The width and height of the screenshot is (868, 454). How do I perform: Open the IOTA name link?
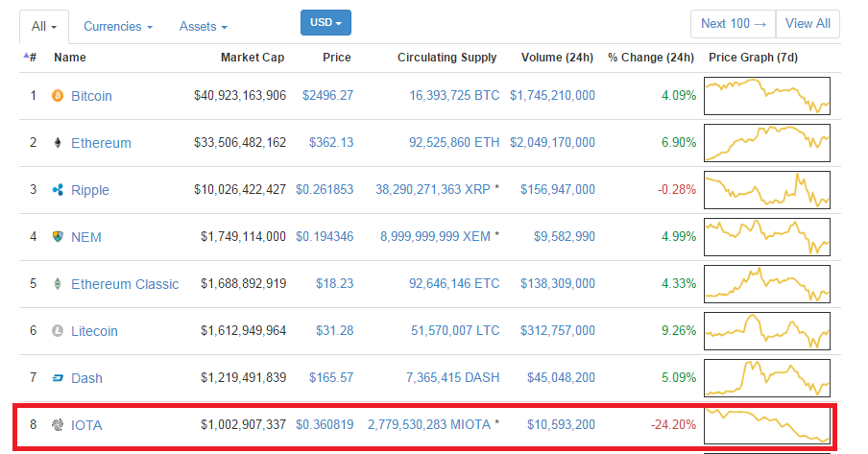pos(87,425)
